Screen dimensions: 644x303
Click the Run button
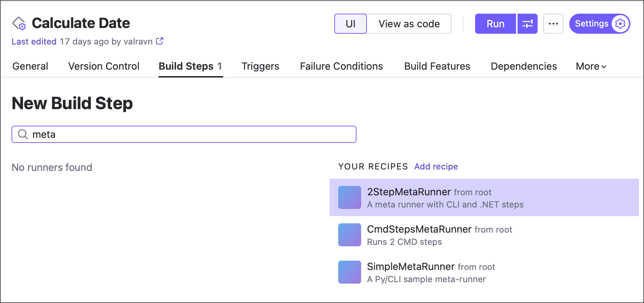(x=495, y=24)
